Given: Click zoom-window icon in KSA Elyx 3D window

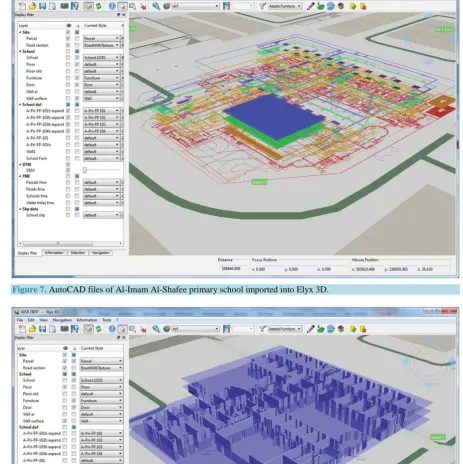Looking at the screenshot, I should click(132, 329).
